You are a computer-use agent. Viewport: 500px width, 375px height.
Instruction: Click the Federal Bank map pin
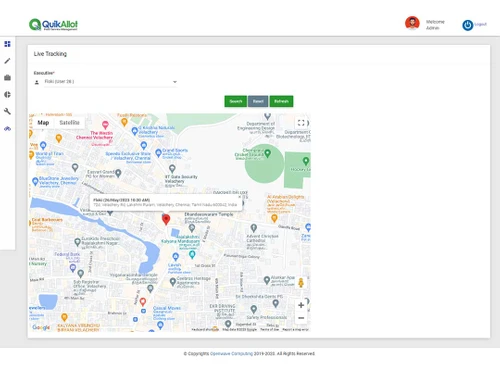click(73, 268)
